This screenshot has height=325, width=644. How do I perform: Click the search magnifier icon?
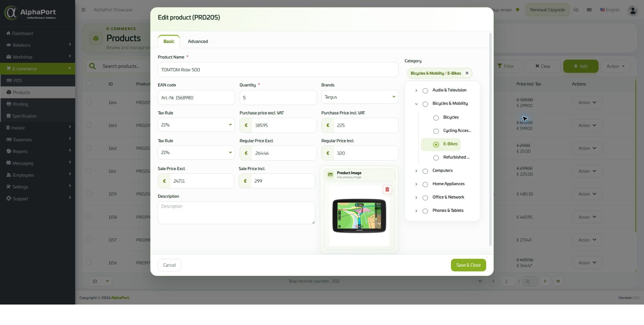pos(92,66)
